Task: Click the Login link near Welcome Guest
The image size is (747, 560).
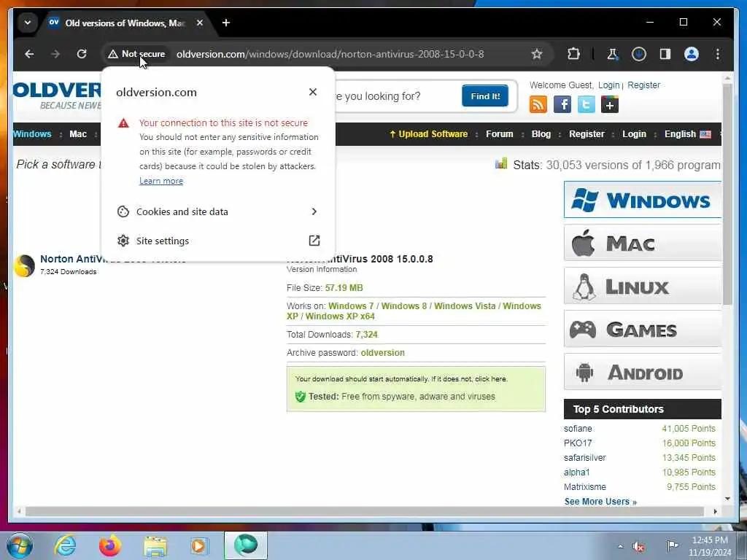Action: tap(609, 85)
